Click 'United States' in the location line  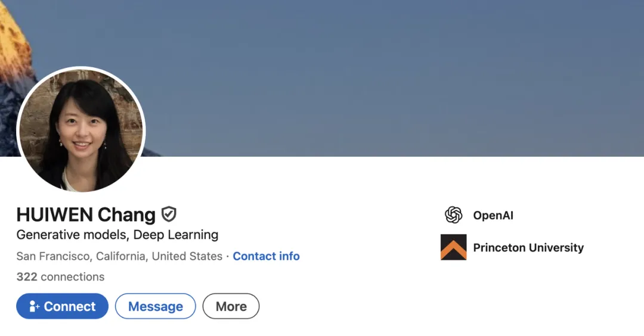[x=187, y=256]
